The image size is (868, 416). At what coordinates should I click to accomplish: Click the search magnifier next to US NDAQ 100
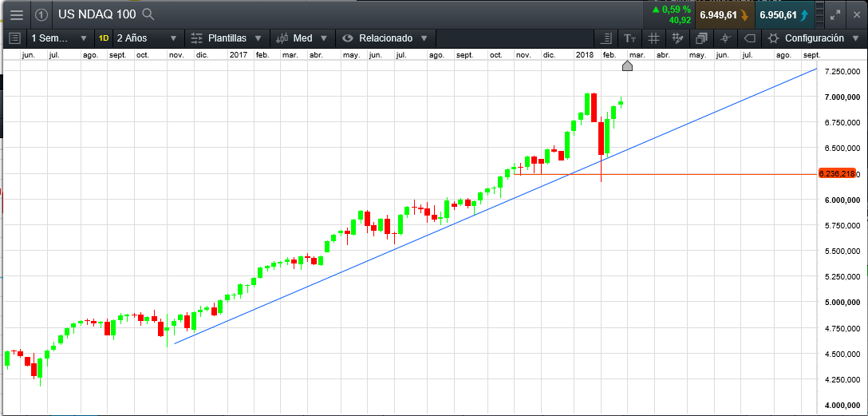coord(148,14)
